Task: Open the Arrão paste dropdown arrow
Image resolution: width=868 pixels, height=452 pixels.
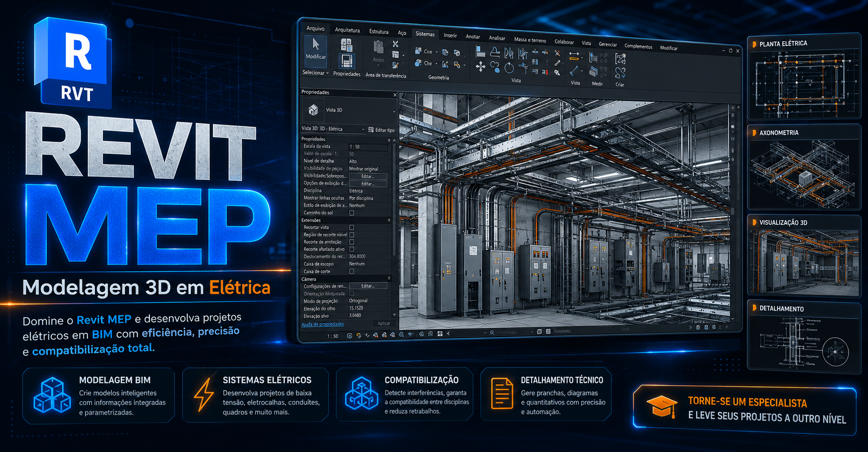Action: tap(378, 65)
